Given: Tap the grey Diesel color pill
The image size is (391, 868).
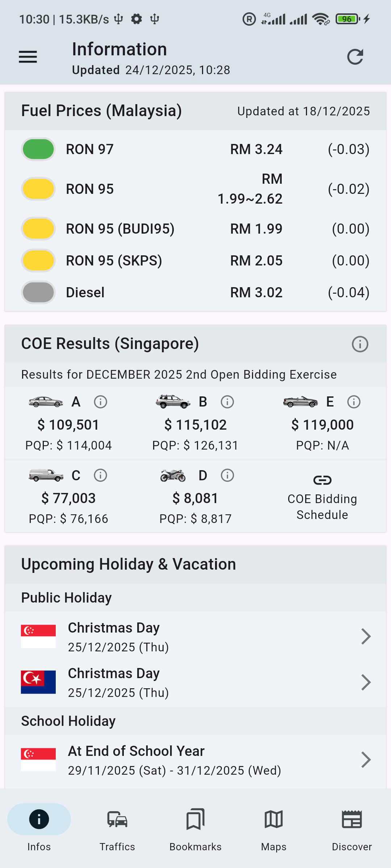Looking at the screenshot, I should pos(38,292).
